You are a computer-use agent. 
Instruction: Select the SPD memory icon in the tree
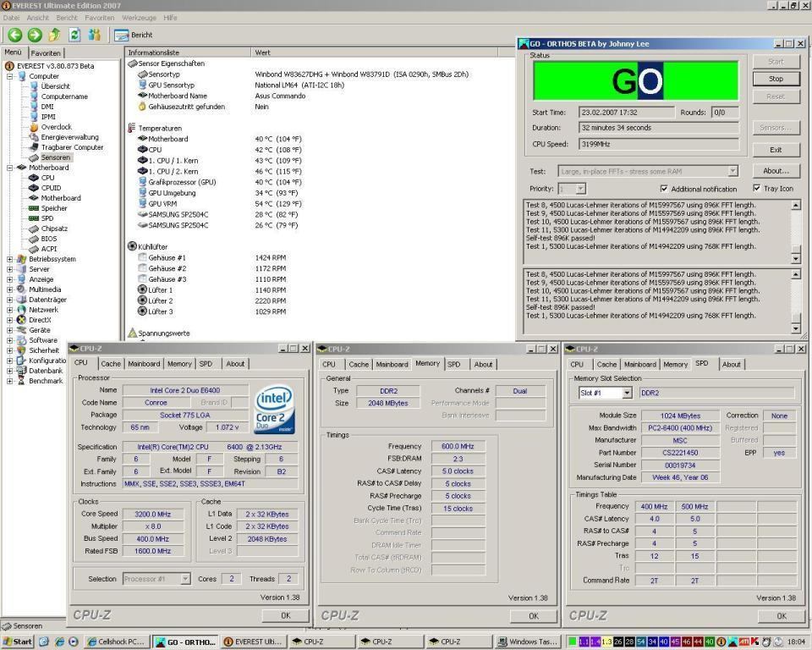(34, 218)
